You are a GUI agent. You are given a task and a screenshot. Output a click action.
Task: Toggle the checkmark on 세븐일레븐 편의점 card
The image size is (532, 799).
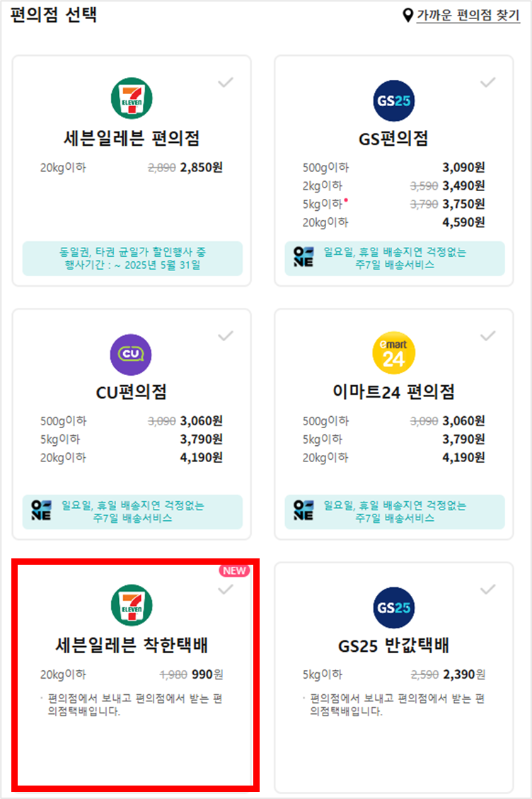225,83
